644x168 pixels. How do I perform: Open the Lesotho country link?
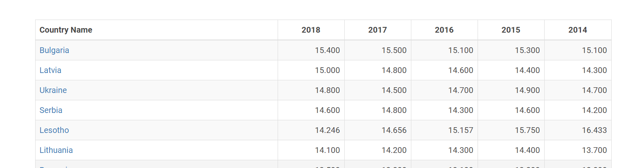tap(54, 130)
